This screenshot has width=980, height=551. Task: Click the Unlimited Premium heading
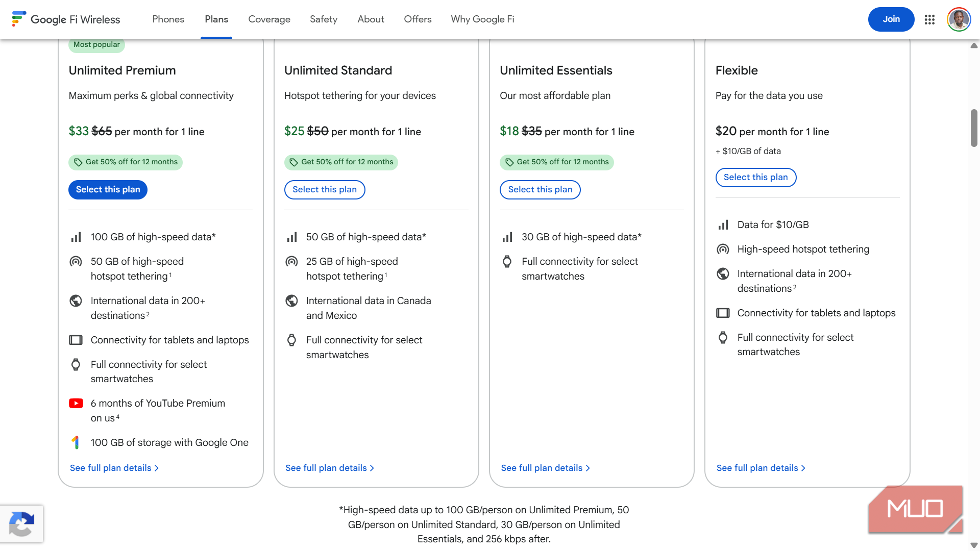coord(122,70)
